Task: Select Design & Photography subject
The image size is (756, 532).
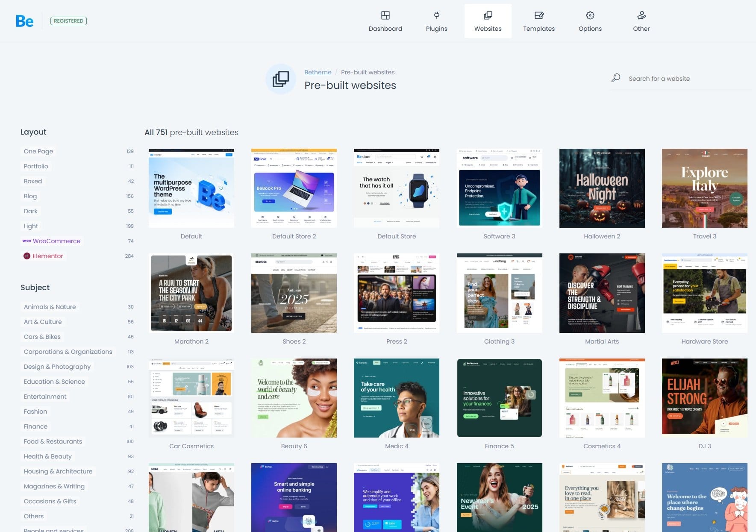Action: 57,367
